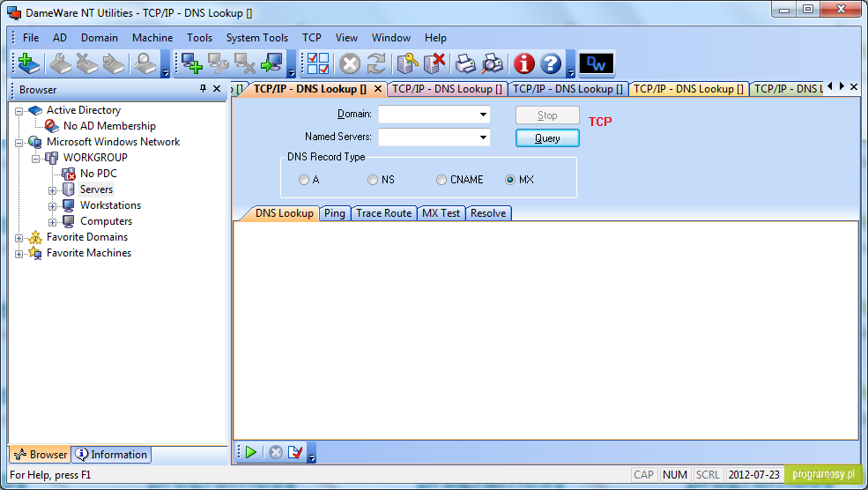Open the System Tools menu
Image resolution: width=868 pixels, height=490 pixels.
(256, 38)
